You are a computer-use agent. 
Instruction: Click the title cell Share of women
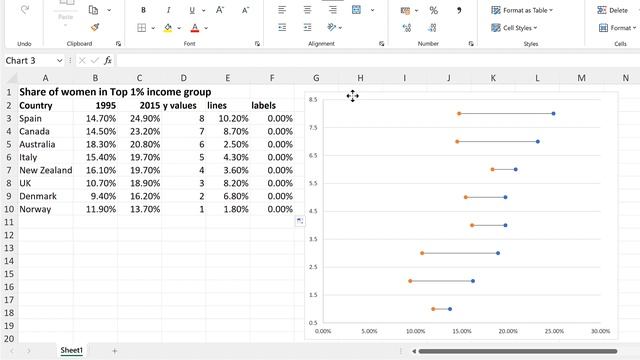[x=115, y=92]
